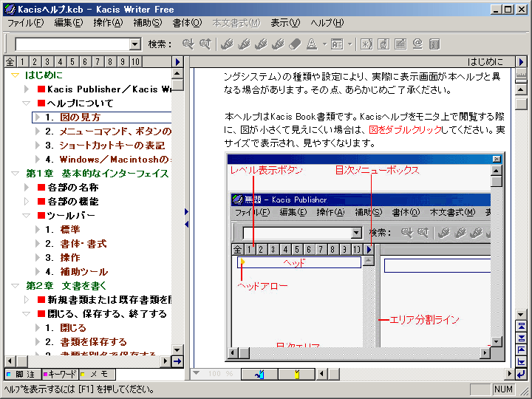532x399 pixels.
Task: Open dropdown arrow next to frame style icon
Action: [349, 44]
